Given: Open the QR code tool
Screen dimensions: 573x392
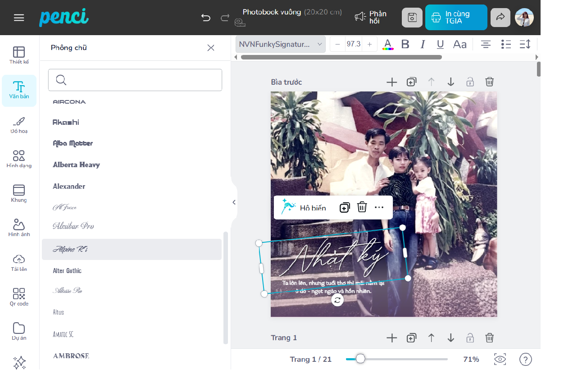Looking at the screenshot, I should (19, 297).
